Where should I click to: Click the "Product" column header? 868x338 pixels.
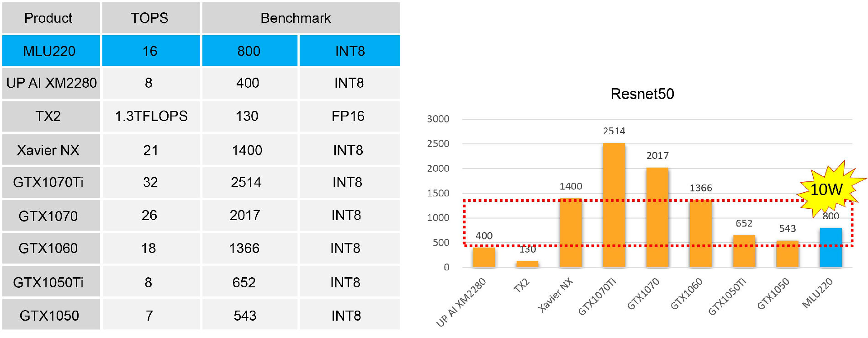pyautogui.click(x=48, y=18)
